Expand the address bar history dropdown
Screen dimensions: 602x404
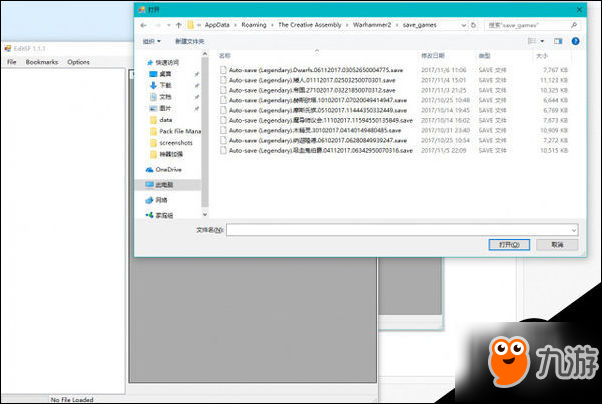(463, 25)
